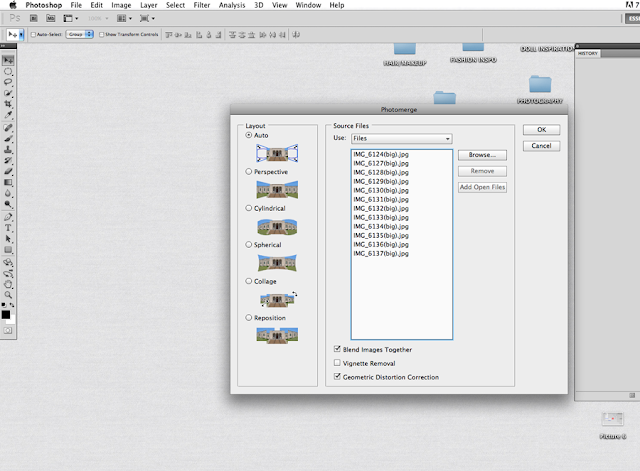640x471 pixels.
Task: Select the Eyedropper tool
Action: 8,115
